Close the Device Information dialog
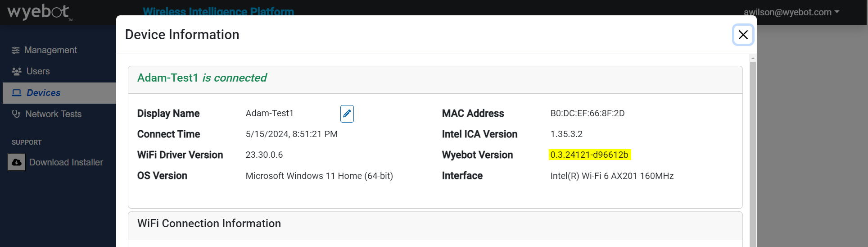Viewport: 868px width, 247px height. [743, 35]
